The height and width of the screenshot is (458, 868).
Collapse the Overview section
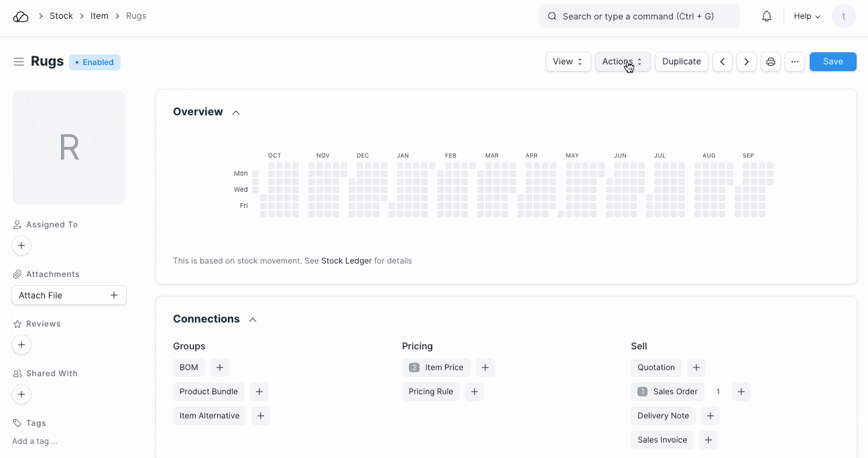point(236,113)
